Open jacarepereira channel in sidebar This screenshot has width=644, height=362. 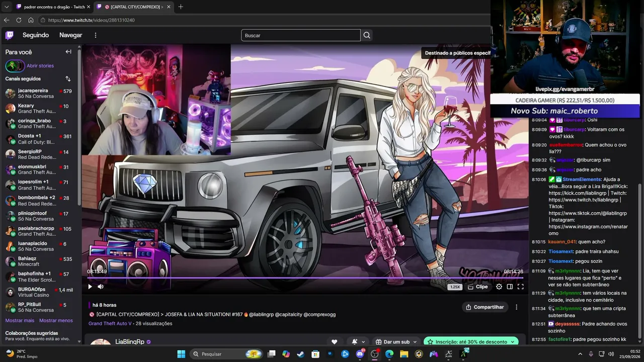click(x=39, y=94)
